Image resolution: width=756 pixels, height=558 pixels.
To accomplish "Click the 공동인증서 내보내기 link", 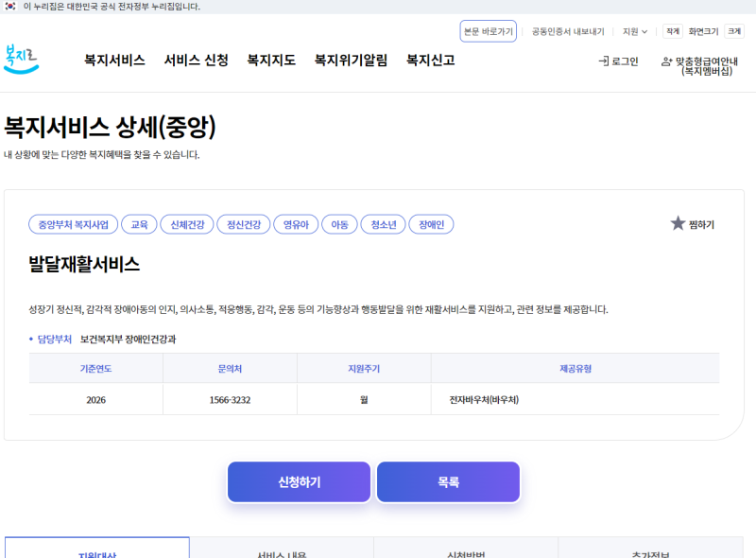I will click(568, 31).
